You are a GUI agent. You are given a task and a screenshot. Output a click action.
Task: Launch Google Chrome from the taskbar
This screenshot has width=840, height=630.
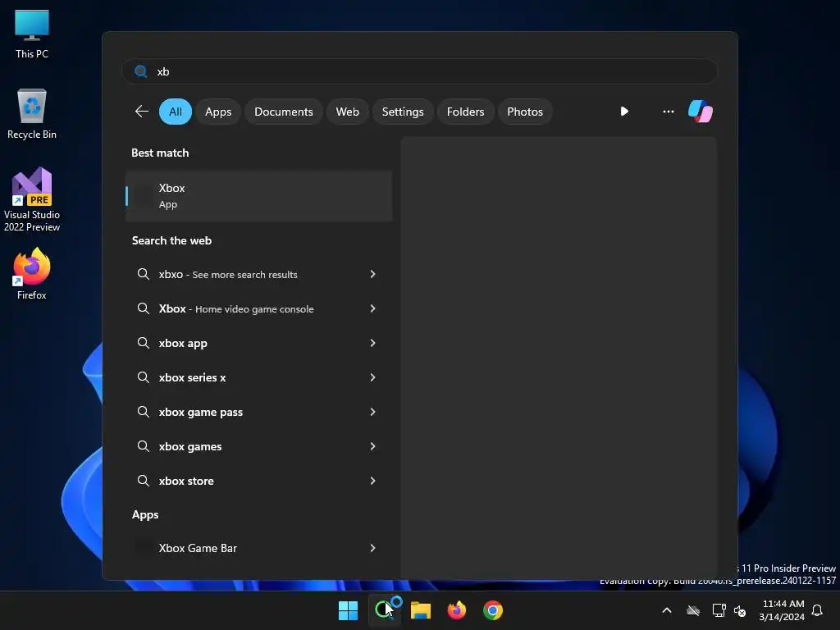(493, 610)
